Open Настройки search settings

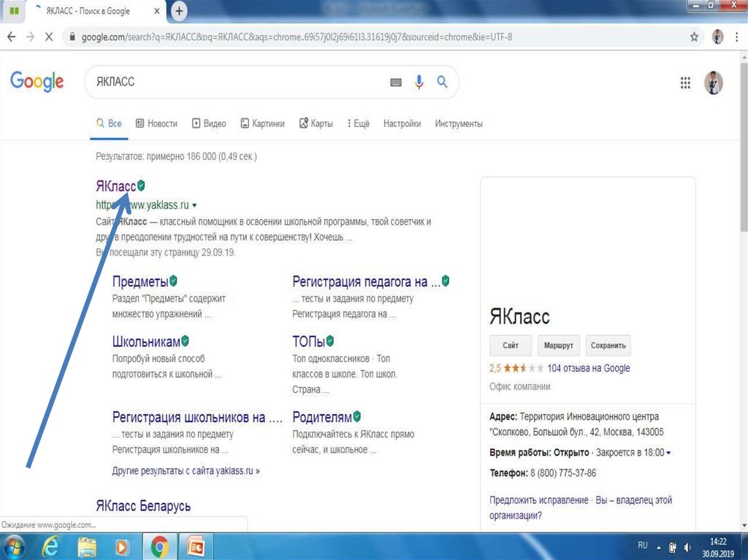(402, 123)
